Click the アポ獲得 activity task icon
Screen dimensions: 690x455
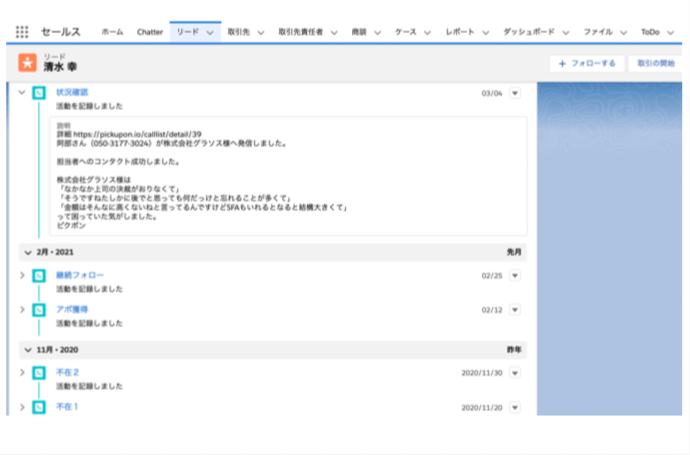(x=38, y=310)
